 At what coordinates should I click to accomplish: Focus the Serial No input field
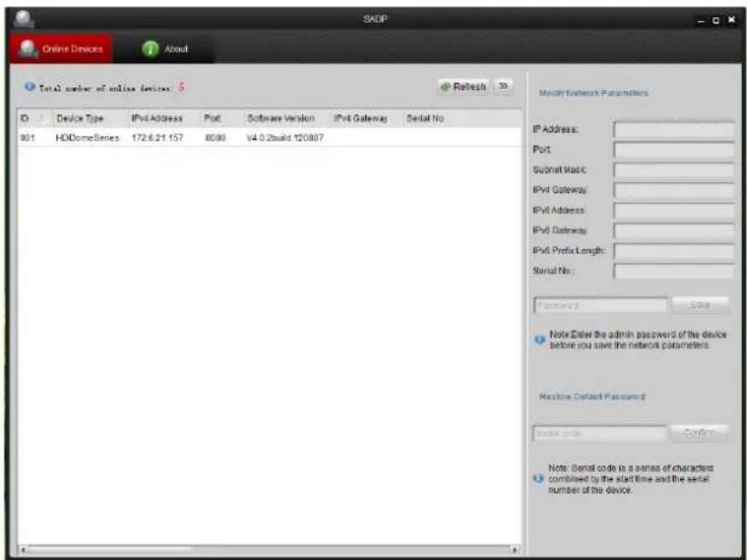click(673, 271)
